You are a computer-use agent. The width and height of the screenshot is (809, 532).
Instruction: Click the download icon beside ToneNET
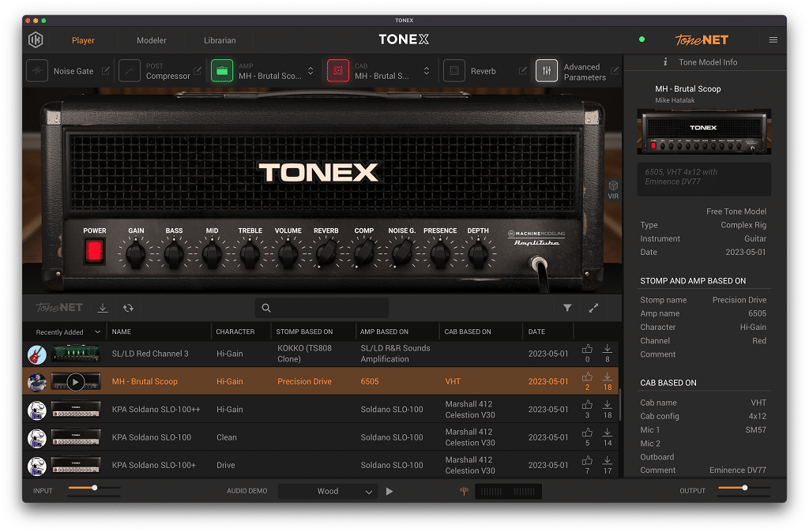[103, 308]
